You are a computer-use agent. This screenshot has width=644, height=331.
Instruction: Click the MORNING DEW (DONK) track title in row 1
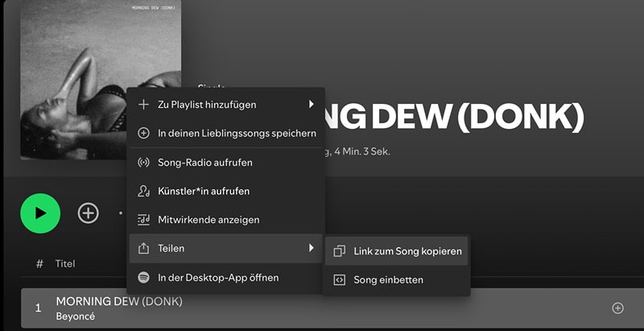119,301
